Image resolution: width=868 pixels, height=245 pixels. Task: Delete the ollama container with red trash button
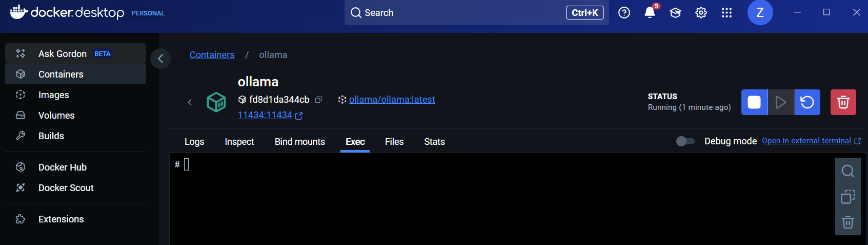coord(843,102)
